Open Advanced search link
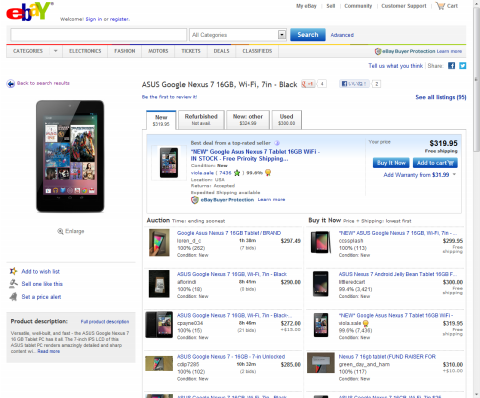Image resolution: width=480 pixels, height=398 pixels. point(342,35)
